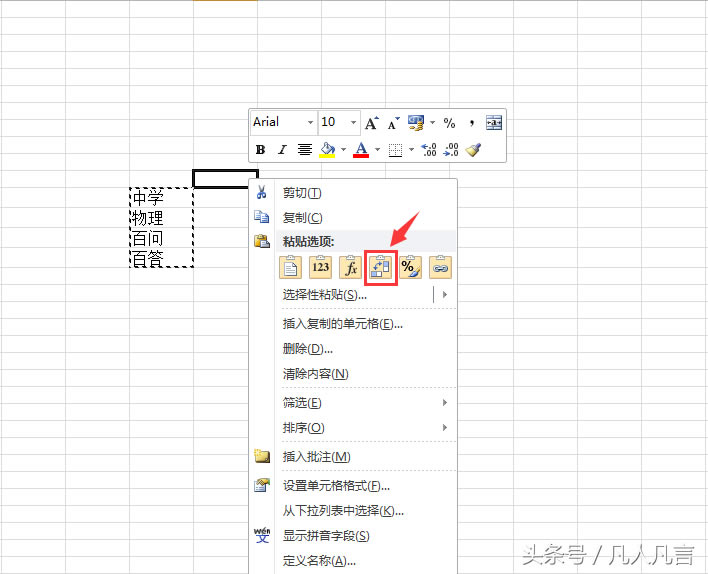Toggle Bold formatting in the mini toolbar
Image resolution: width=708 pixels, height=574 pixels.
[261, 150]
